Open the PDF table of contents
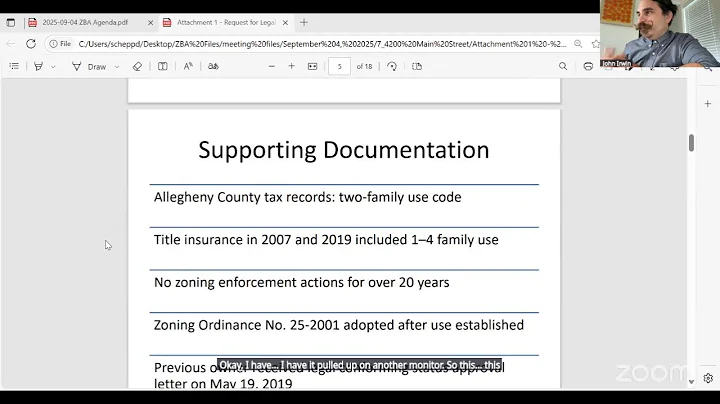Viewport: 720px width, 404px height. click(x=14, y=67)
